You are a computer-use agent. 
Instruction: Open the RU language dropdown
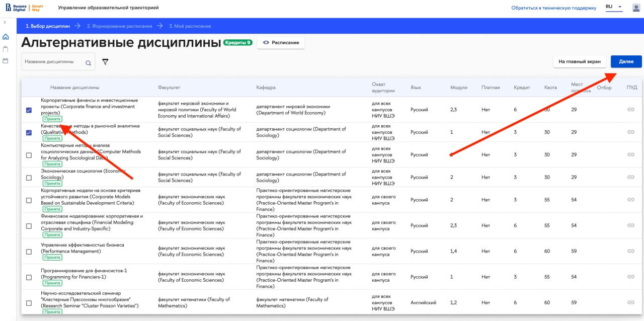point(613,7)
